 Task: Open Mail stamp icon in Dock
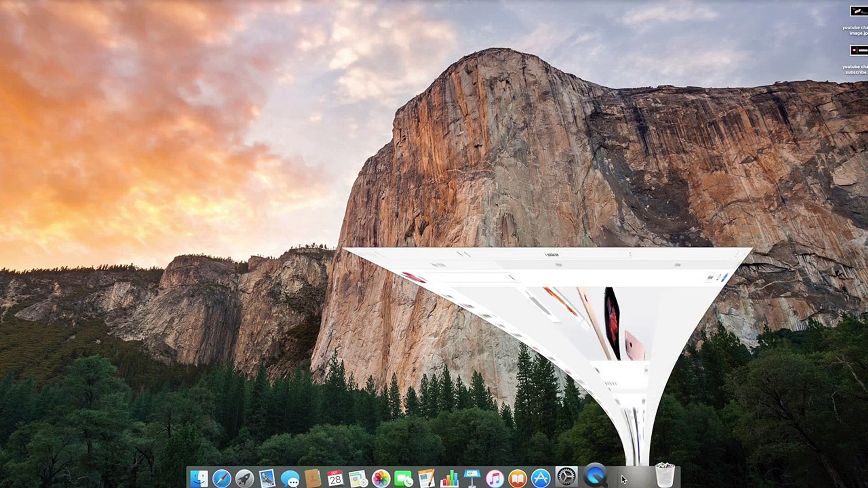point(267,478)
